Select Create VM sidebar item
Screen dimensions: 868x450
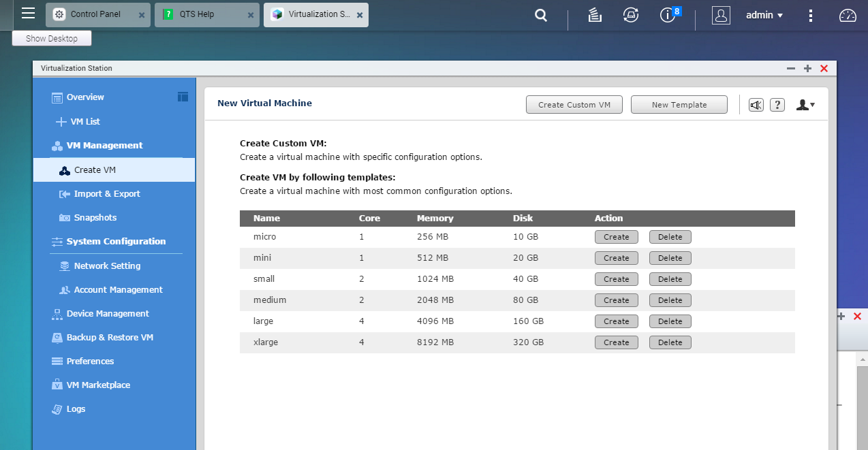(114, 170)
